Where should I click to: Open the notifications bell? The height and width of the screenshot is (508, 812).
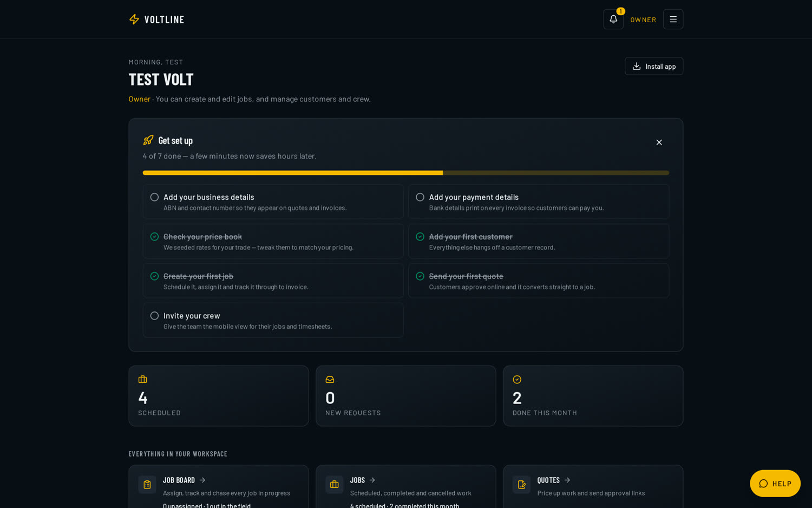point(613,19)
